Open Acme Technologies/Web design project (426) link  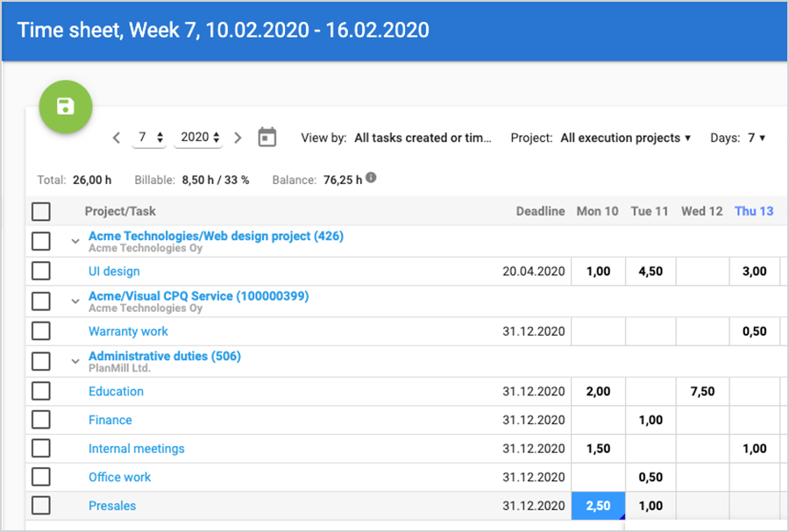point(216,236)
